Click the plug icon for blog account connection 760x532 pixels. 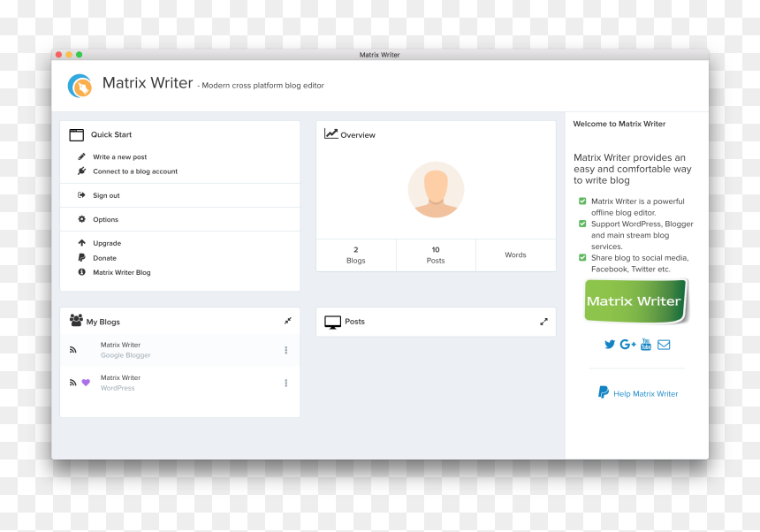click(x=82, y=171)
